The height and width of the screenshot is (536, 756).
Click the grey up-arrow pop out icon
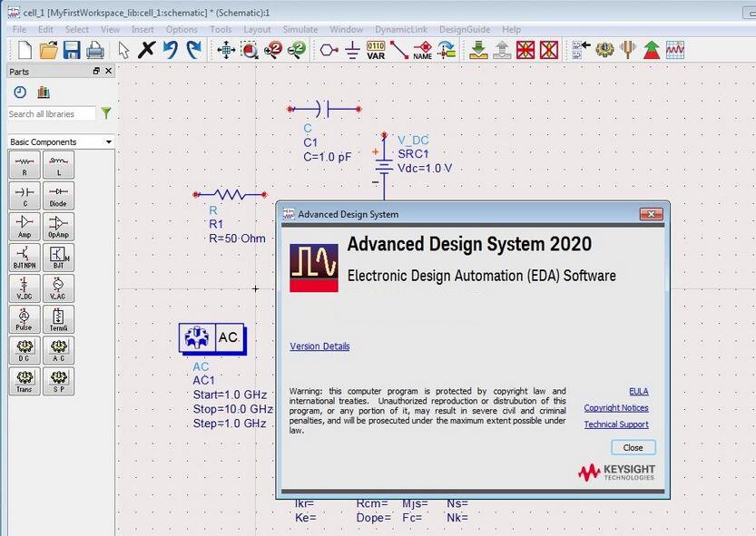coord(502,50)
